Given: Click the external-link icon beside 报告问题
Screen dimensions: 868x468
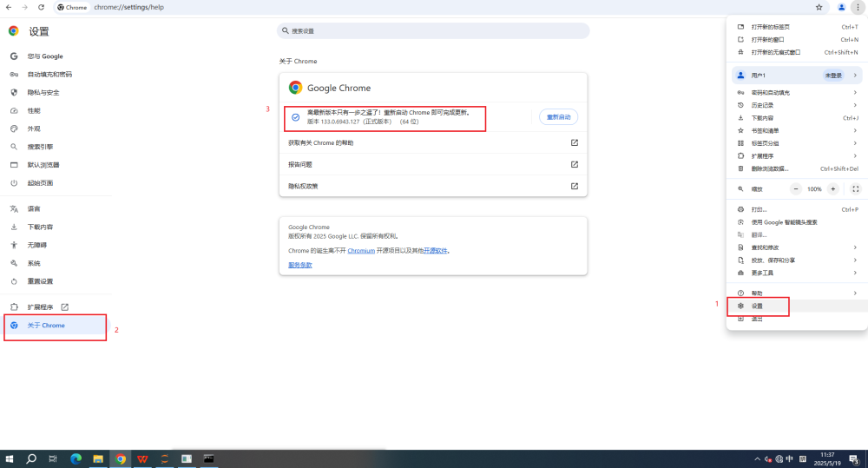Looking at the screenshot, I should click(x=574, y=164).
